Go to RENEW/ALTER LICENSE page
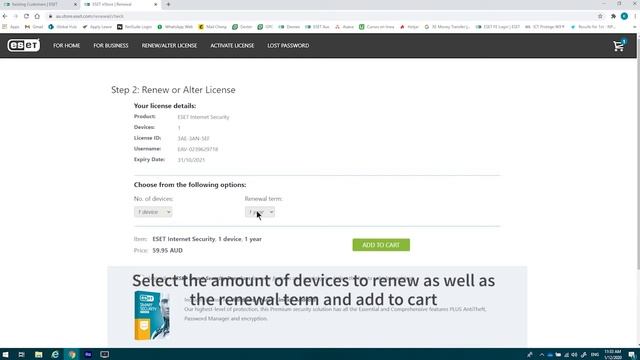This screenshot has width=640, height=360. click(x=169, y=46)
